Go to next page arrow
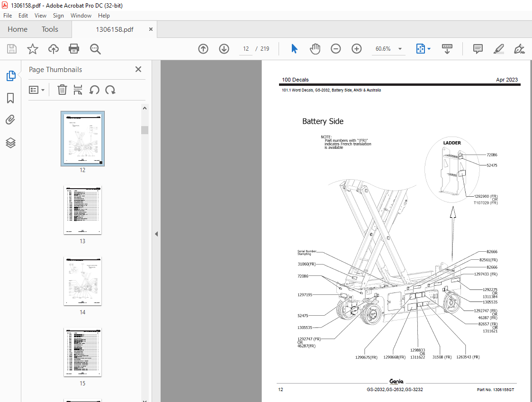The height and width of the screenshot is (402, 532). (x=224, y=49)
